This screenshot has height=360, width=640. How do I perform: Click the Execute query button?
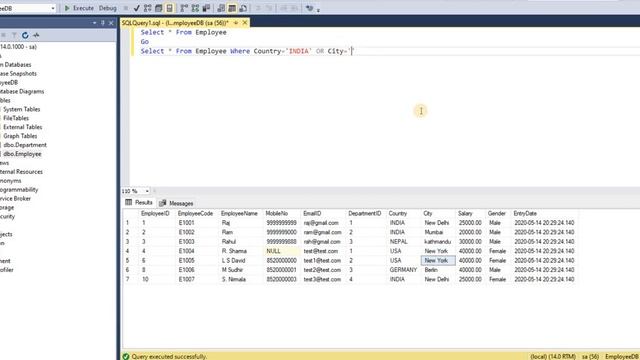(79, 8)
